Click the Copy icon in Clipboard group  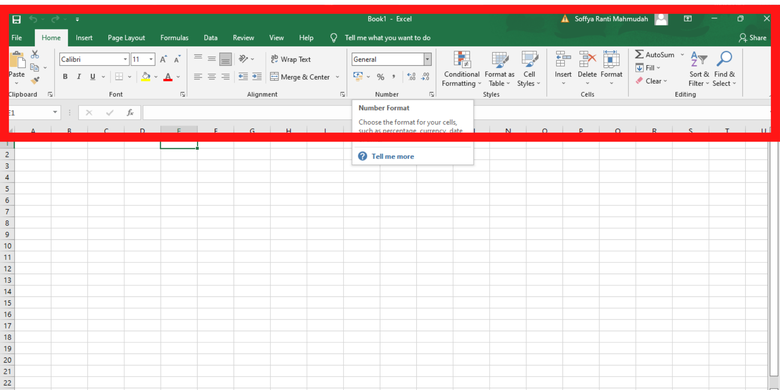click(35, 67)
